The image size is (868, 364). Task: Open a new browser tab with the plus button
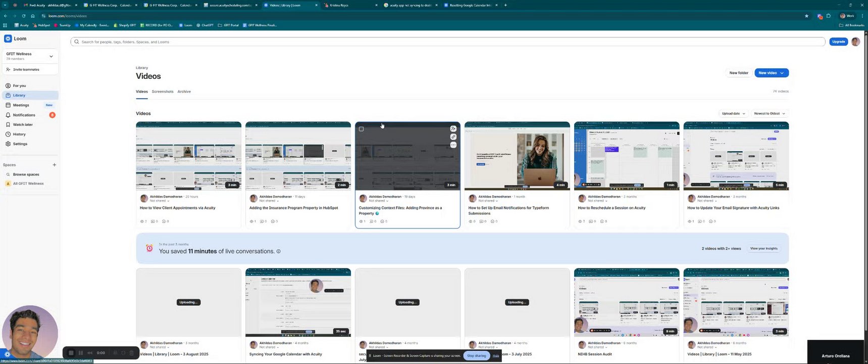click(x=505, y=5)
